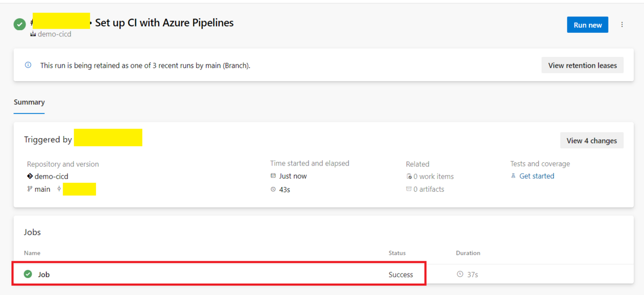Click Get started under Tests and coverage
Viewport: 644px width, 295px height.
pyautogui.click(x=537, y=176)
